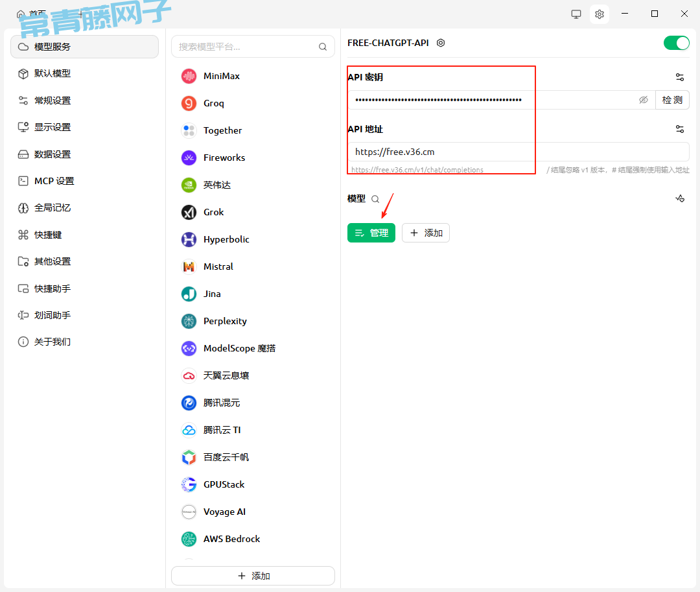The image size is (700, 592).
Task: Select the Groq provider icon
Action: (x=189, y=103)
